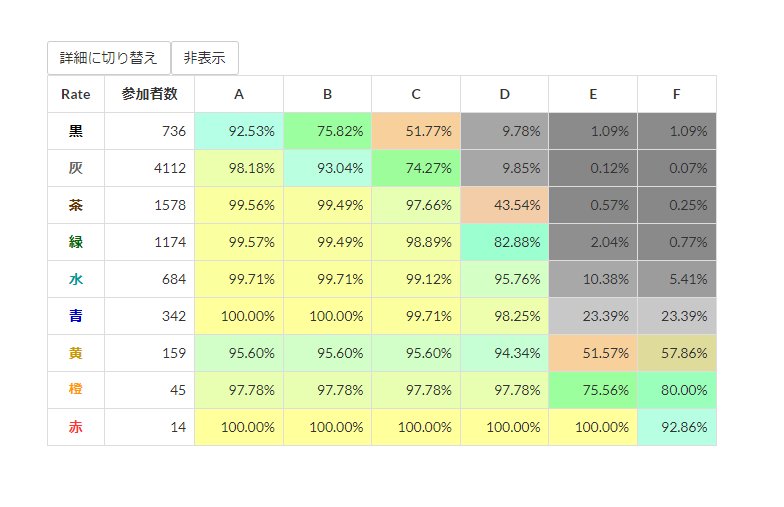Click the 75.56% cell

(593, 390)
